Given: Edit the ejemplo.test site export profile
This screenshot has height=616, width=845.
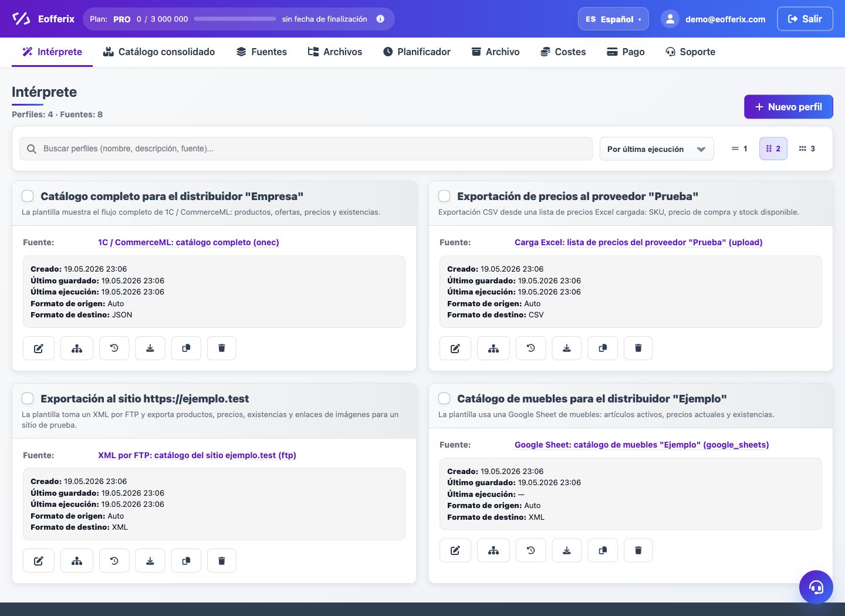Looking at the screenshot, I should point(39,561).
